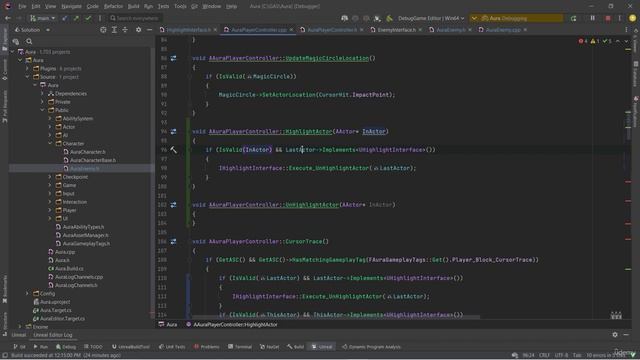Open the Git tool window

tap(19, 347)
